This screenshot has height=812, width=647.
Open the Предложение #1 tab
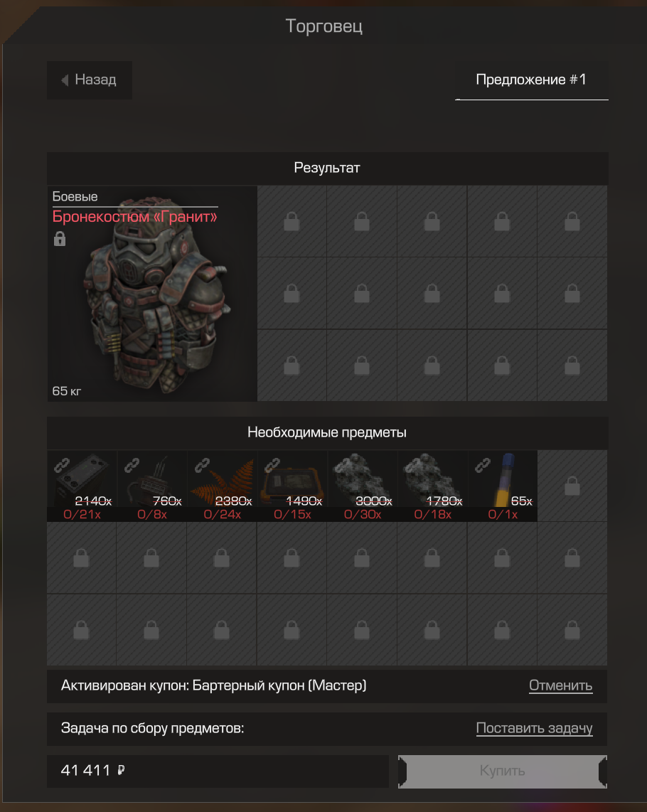532,80
